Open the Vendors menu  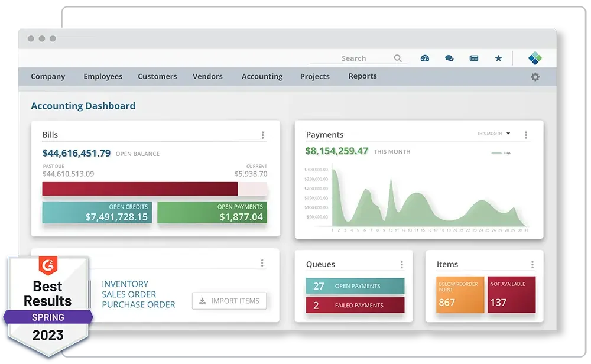207,76
